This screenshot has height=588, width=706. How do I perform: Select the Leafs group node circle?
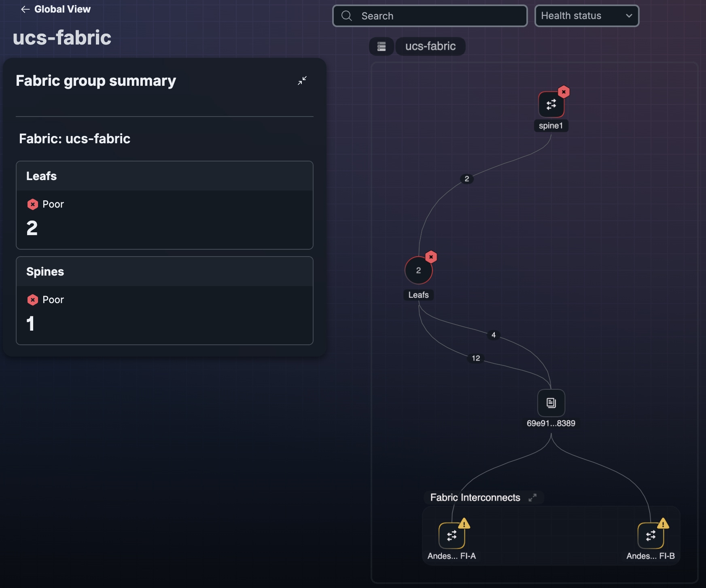click(x=418, y=270)
